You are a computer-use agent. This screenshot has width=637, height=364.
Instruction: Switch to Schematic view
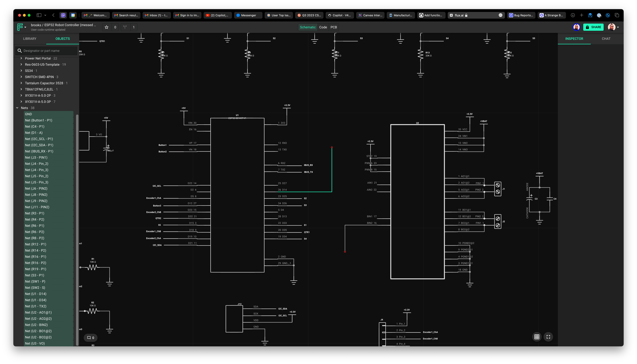click(308, 27)
